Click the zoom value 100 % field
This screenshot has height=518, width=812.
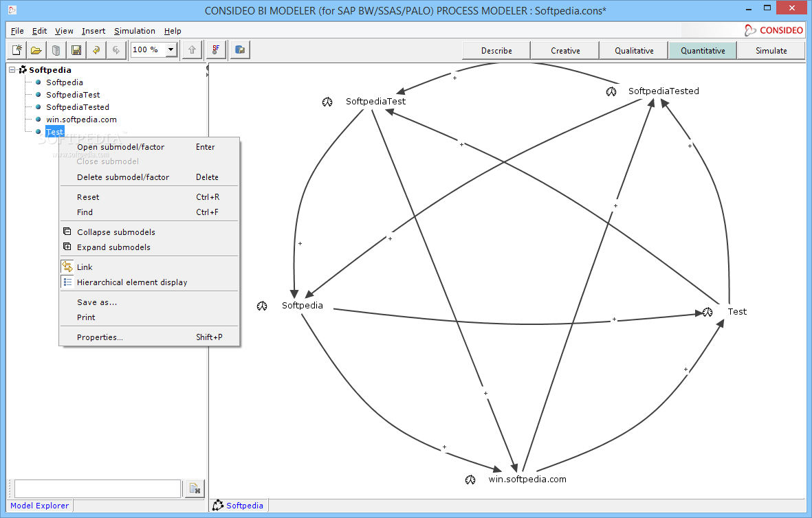pos(148,49)
